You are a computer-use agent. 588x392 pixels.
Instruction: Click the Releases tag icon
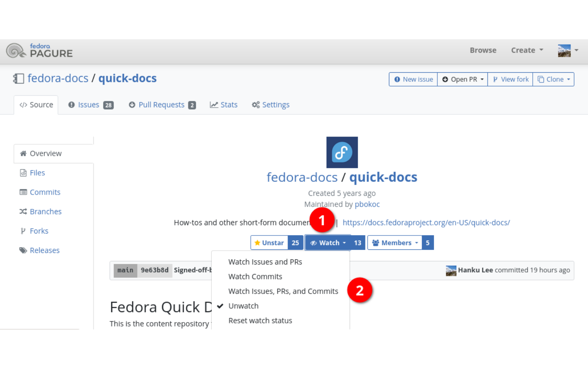click(x=23, y=250)
